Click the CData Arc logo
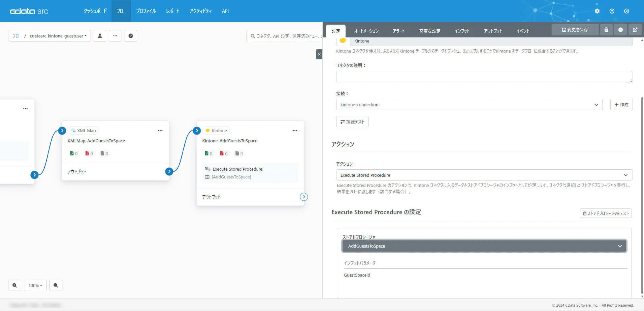The height and width of the screenshot is (311, 644). (29, 11)
